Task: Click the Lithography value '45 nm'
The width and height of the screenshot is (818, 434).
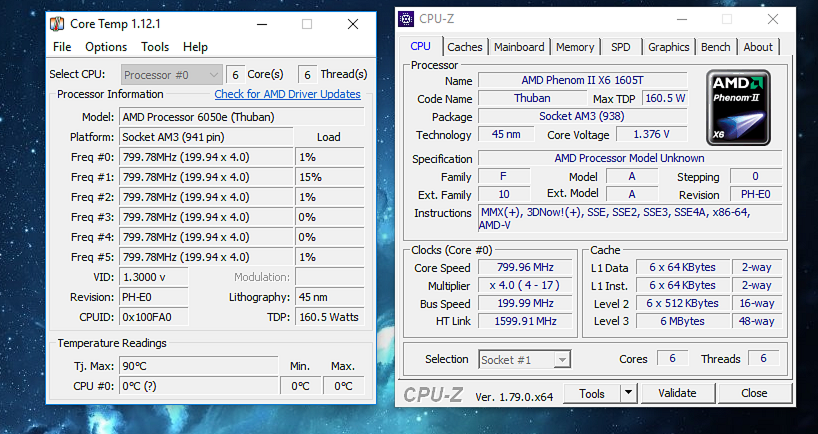Action: point(330,297)
